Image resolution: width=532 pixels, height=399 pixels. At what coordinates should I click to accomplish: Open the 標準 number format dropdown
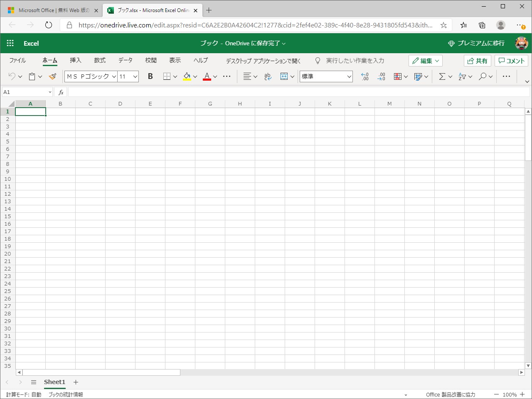click(x=349, y=76)
